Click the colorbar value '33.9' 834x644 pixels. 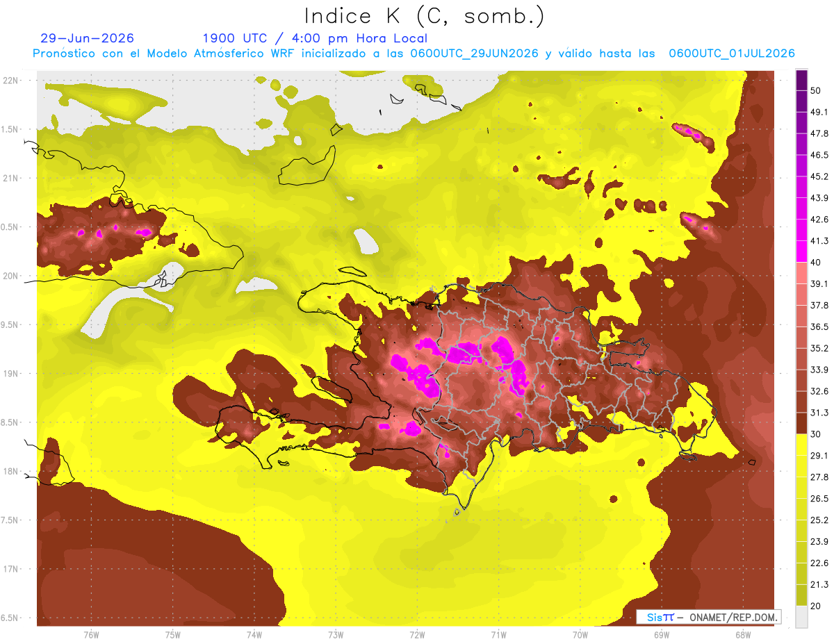pos(819,370)
